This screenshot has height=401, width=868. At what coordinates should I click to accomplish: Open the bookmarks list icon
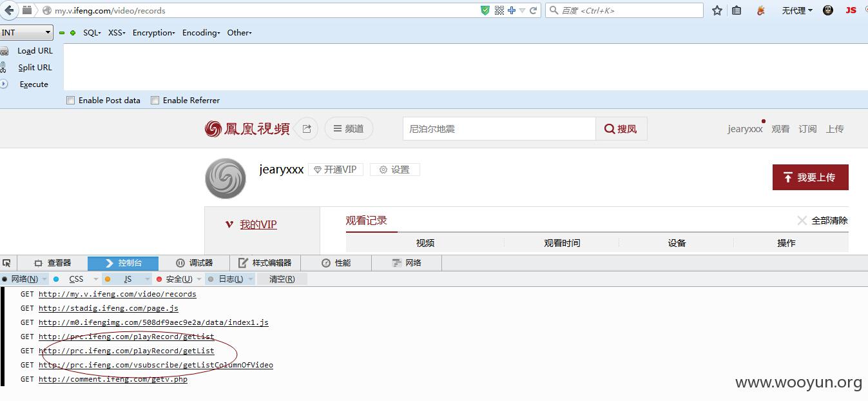click(737, 10)
